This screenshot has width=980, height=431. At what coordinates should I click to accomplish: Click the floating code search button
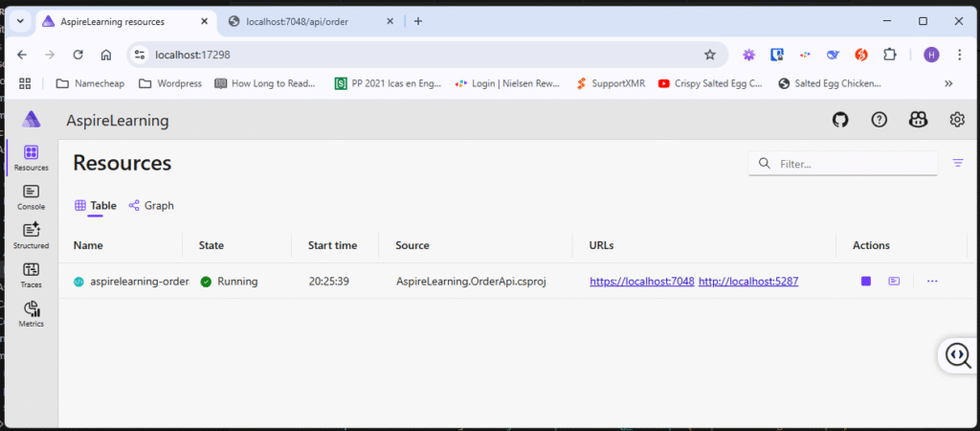958,354
